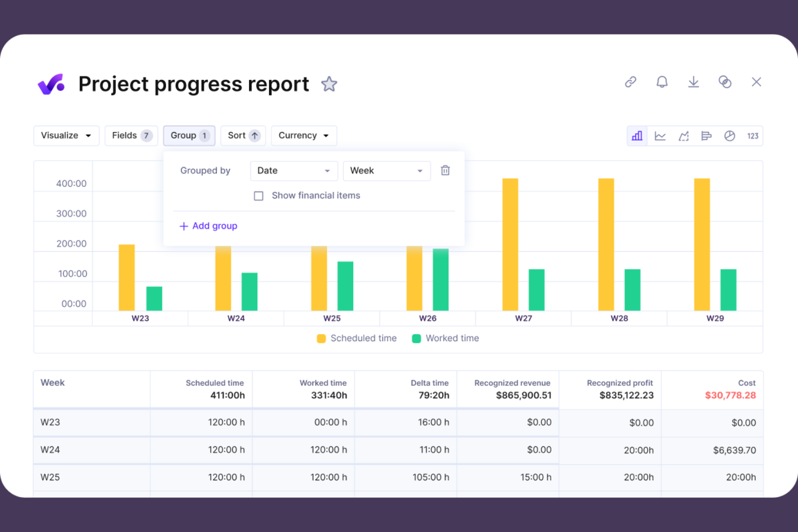Download the report with the download icon
The height and width of the screenshot is (532, 798).
click(693, 82)
